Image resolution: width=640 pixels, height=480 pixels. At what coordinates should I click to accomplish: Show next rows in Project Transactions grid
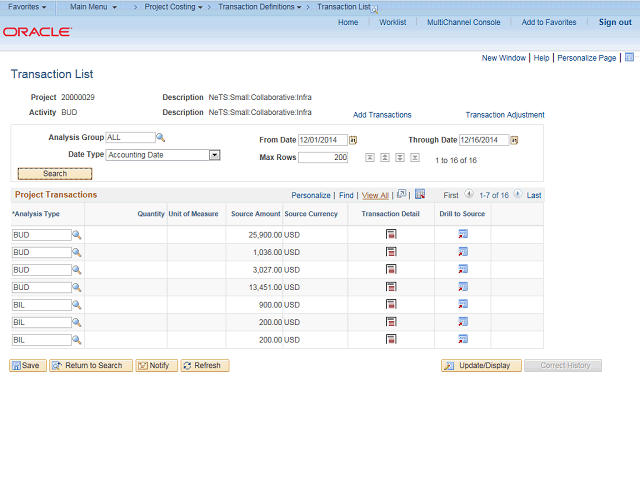click(519, 195)
